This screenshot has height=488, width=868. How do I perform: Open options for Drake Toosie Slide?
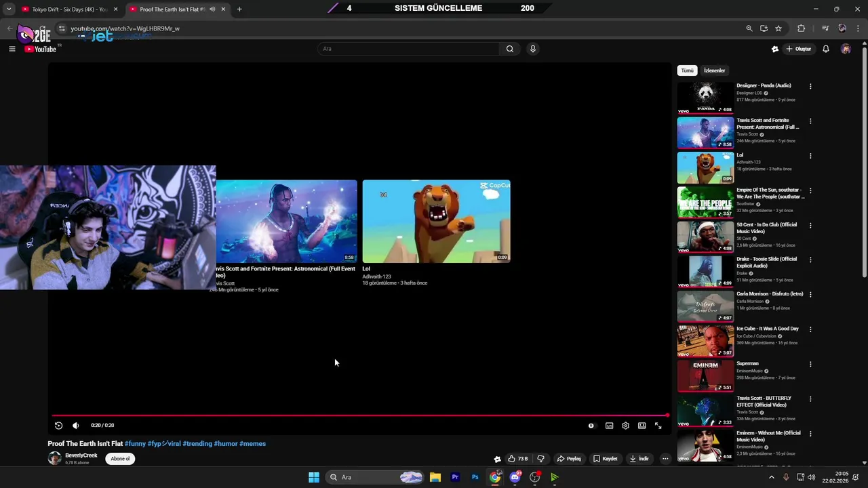[x=810, y=260]
